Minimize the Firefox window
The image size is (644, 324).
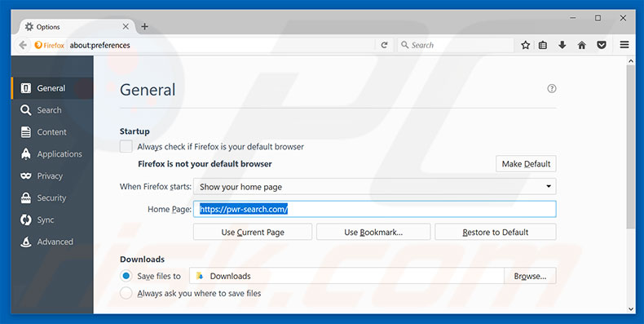pyautogui.click(x=573, y=18)
